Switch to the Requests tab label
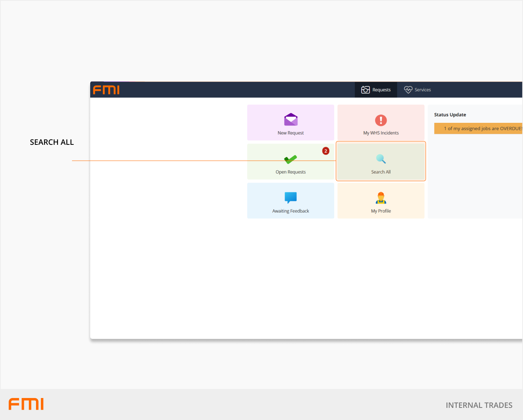Image resolution: width=523 pixels, height=420 pixels. coord(381,90)
